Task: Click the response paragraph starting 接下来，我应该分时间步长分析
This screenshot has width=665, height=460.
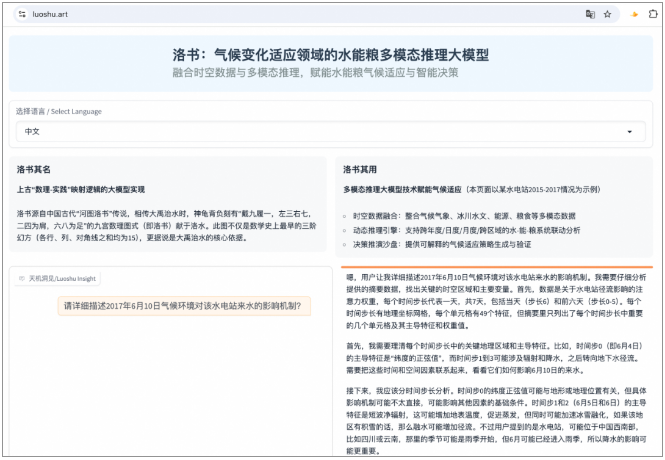Action: tap(496, 420)
